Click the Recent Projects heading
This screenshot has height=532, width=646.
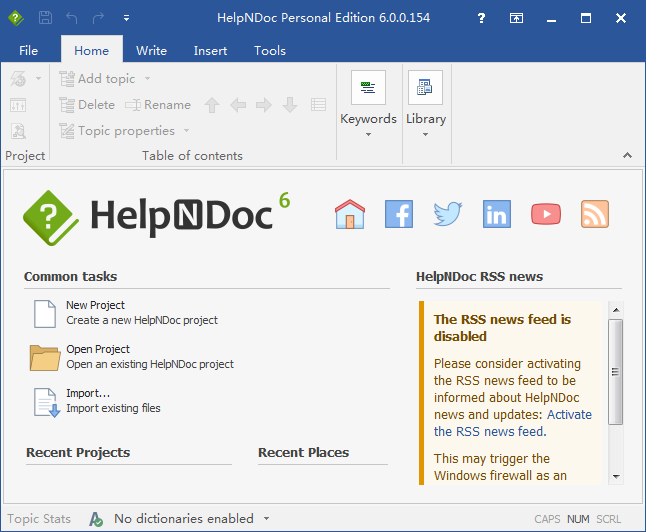(78, 452)
